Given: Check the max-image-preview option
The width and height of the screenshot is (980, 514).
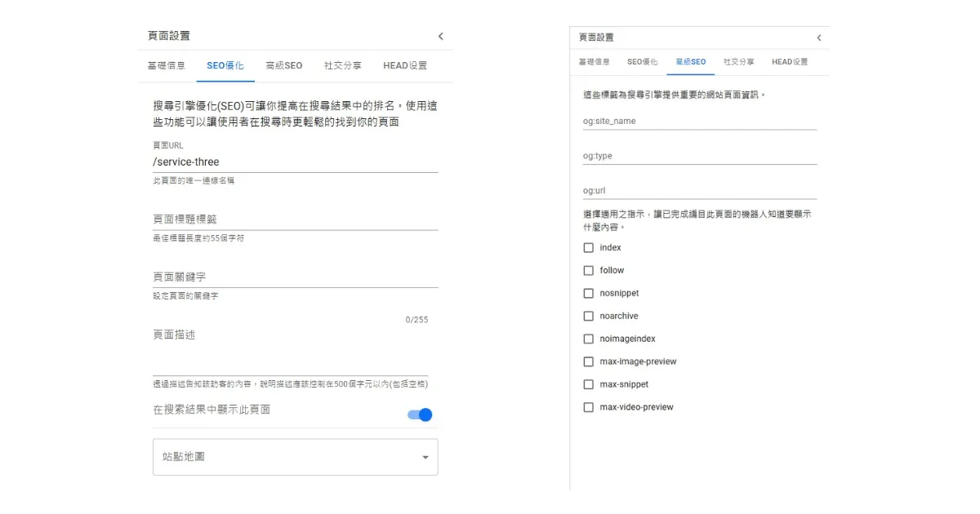Looking at the screenshot, I should (588, 361).
